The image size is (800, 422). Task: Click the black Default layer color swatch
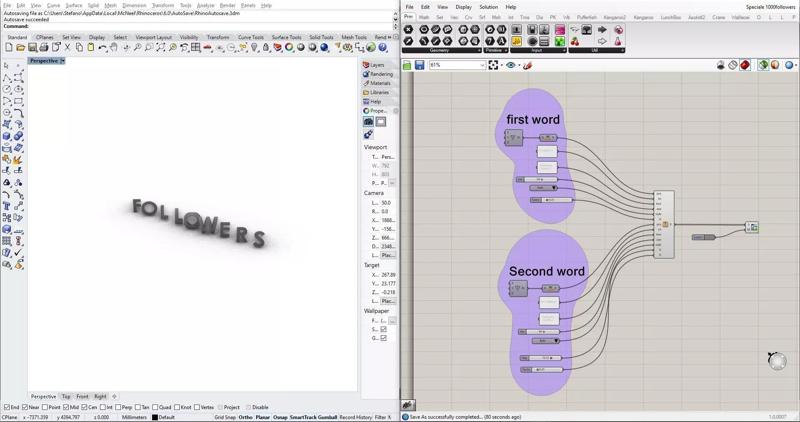tap(155, 417)
